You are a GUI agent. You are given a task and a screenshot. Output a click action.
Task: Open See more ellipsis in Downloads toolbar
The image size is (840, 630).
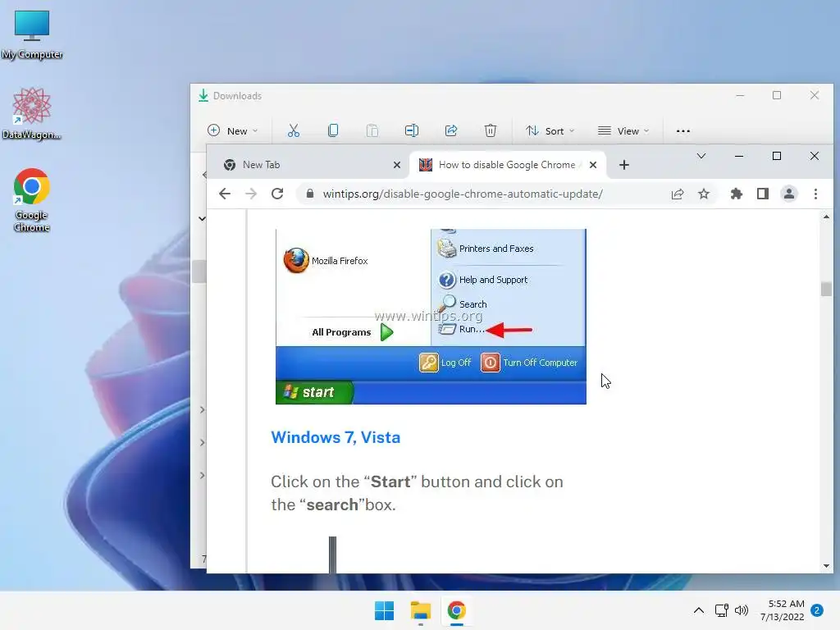point(683,130)
